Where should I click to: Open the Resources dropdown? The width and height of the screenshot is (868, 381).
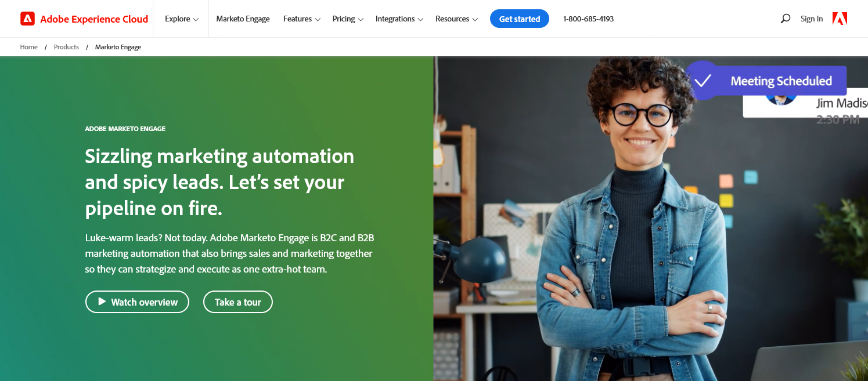click(x=457, y=19)
